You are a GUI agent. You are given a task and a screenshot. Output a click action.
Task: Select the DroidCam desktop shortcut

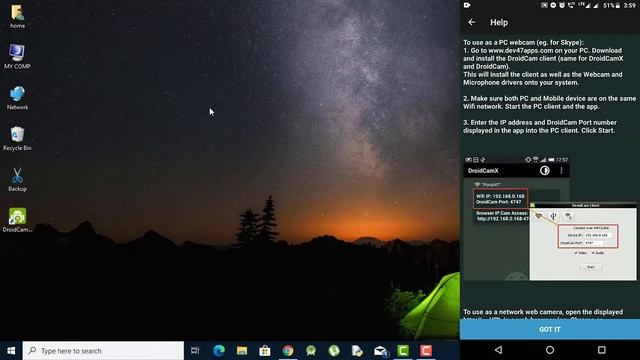coord(17,220)
